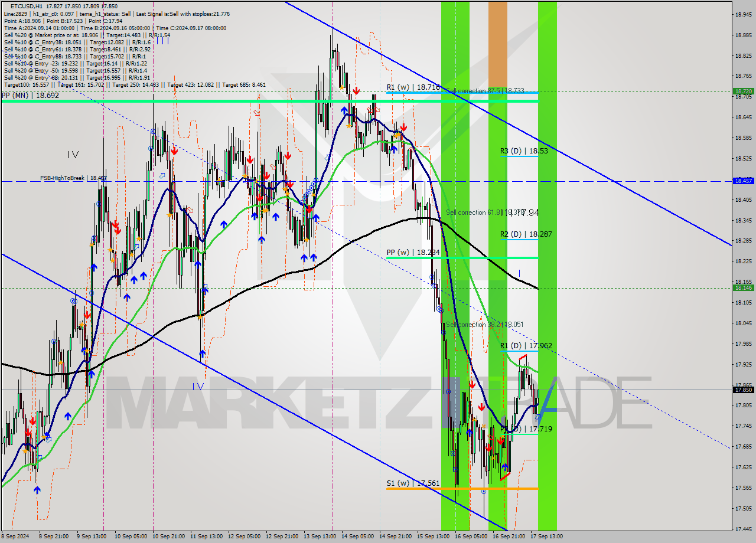
Task: Click the 'R1 (w) | 18.716' label
Action: pos(413,87)
